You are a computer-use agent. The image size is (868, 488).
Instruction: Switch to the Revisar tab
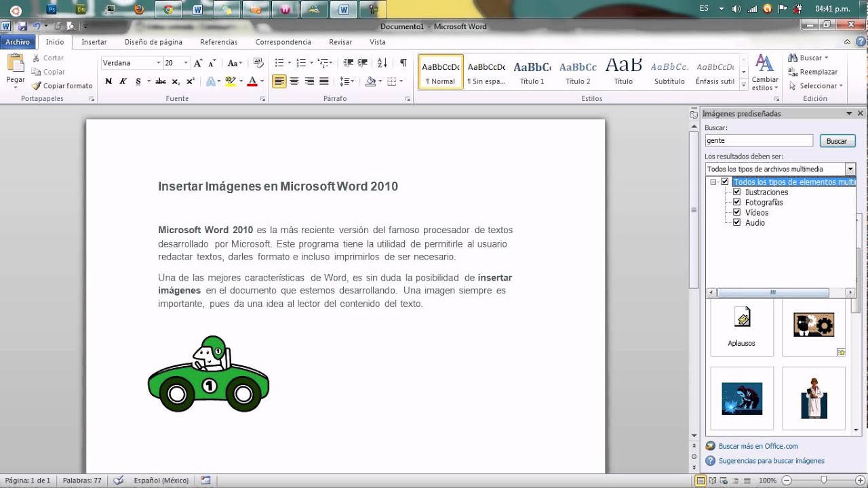click(x=340, y=42)
